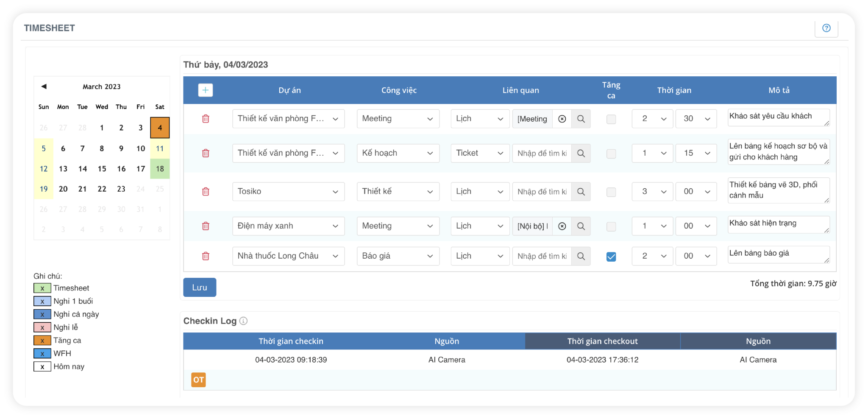This screenshot has width=868, height=419.
Task: Click the Lên bảng báo giá description field
Action: [x=778, y=254]
